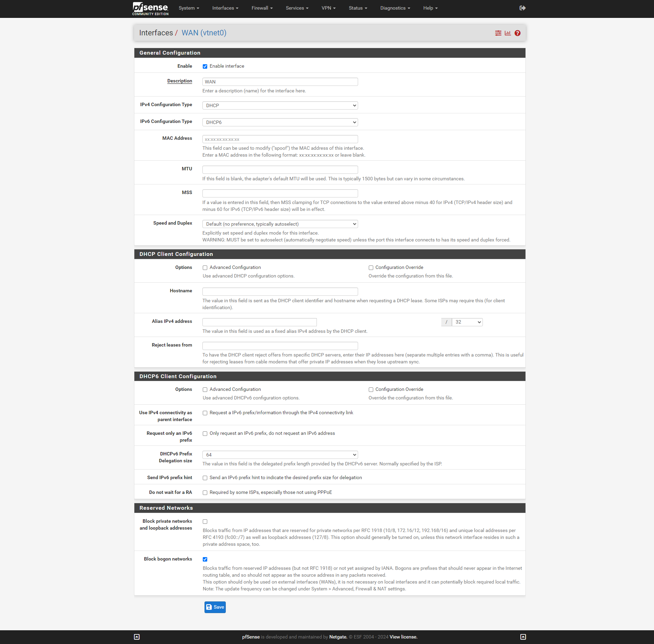
Task: Click into the MTU input field
Action: pos(280,170)
